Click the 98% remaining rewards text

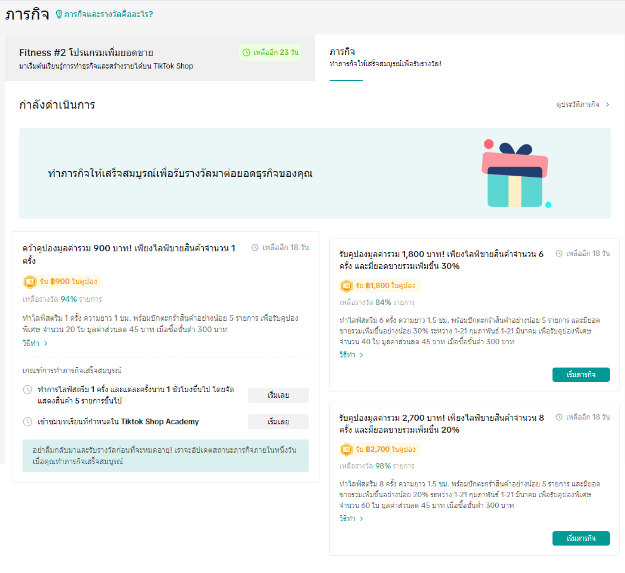click(377, 466)
